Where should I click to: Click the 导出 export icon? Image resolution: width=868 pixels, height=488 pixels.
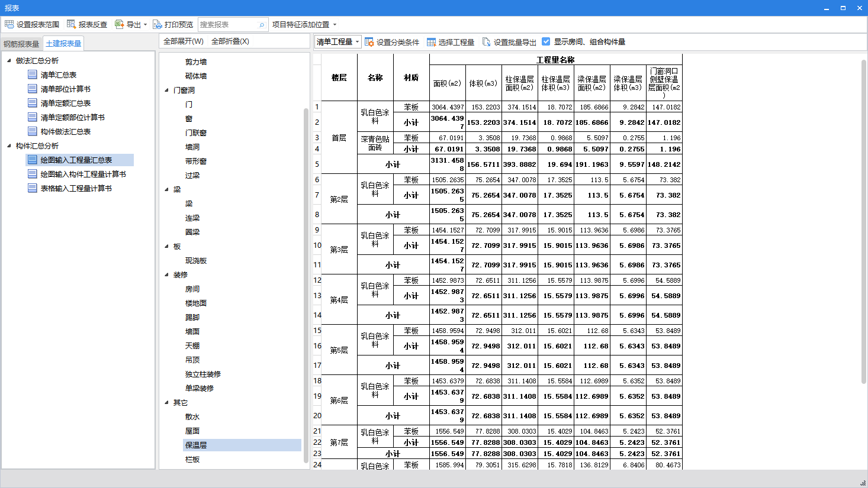click(119, 24)
